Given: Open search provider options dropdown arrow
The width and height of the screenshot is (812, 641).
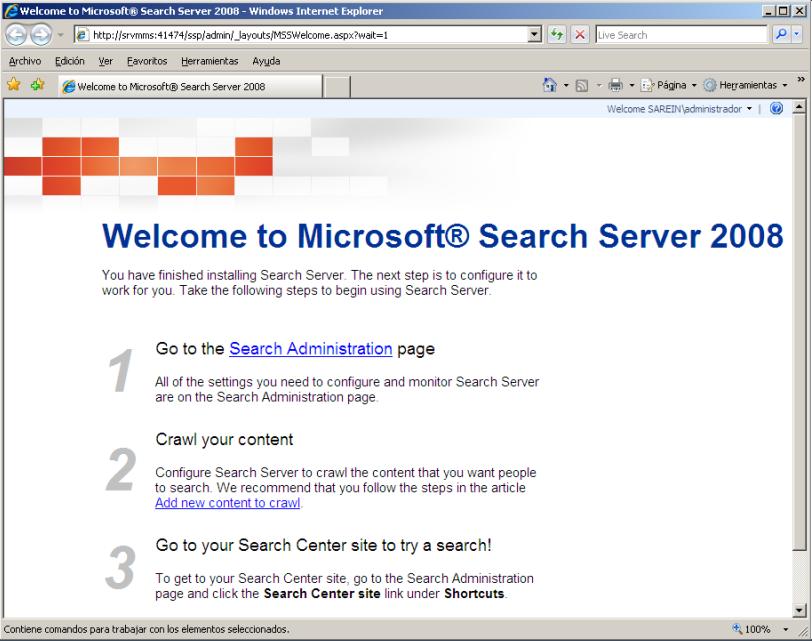Looking at the screenshot, I should click(796, 35).
